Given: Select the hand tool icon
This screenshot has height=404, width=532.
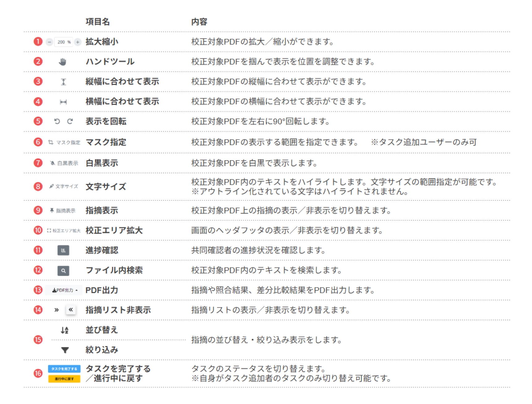Looking at the screenshot, I should click(x=63, y=62).
